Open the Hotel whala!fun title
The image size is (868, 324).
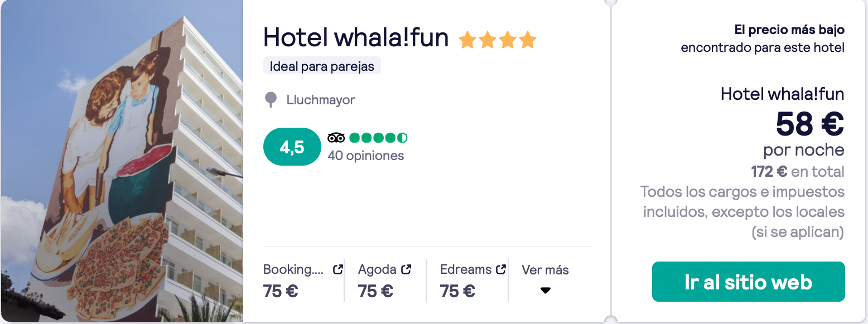[x=356, y=38]
